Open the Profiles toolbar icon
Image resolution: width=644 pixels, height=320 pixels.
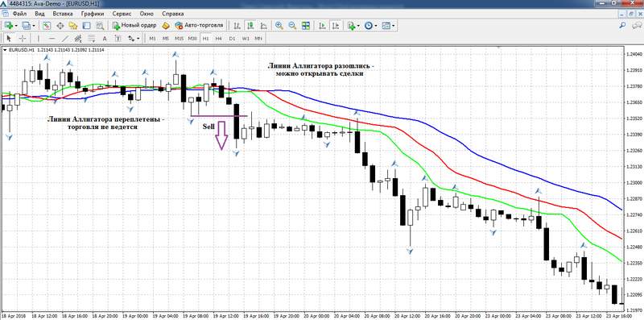click(26, 26)
